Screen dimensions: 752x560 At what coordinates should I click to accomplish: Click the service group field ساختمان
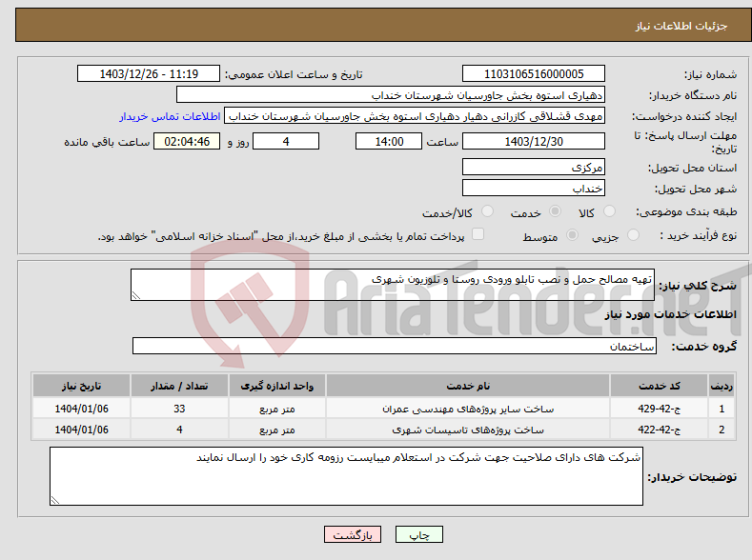pyautogui.click(x=395, y=346)
